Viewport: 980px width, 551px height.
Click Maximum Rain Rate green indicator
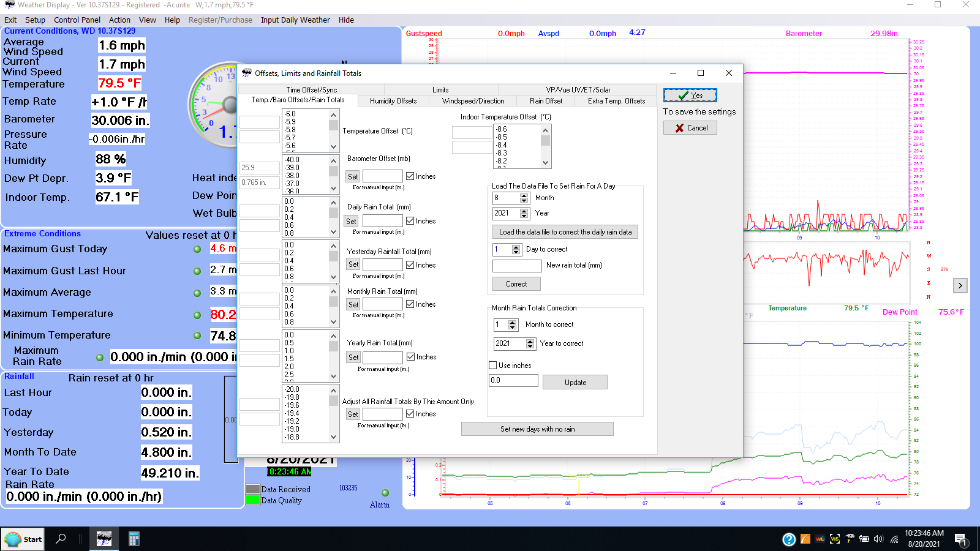coord(100,358)
